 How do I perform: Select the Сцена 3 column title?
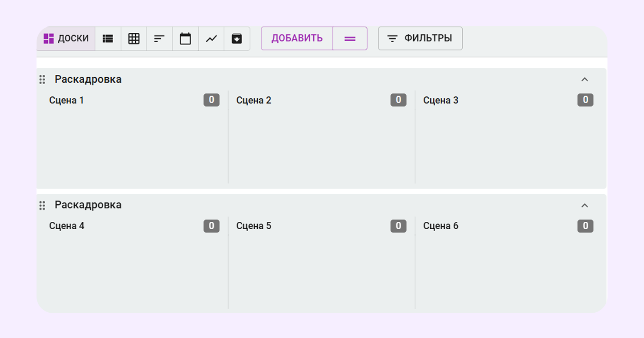pos(440,100)
